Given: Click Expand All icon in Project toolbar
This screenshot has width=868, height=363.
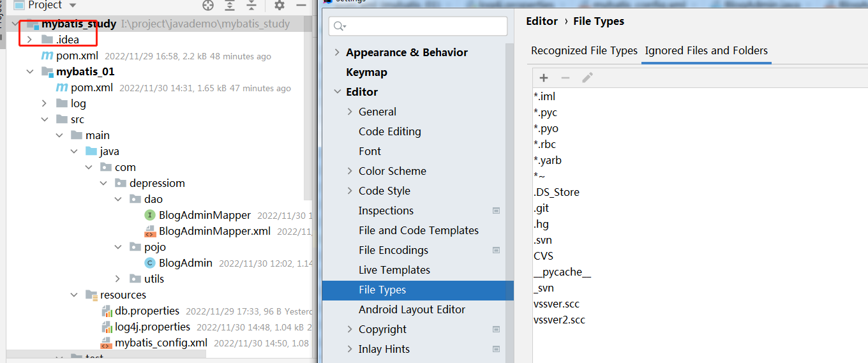Looking at the screenshot, I should (230, 5).
